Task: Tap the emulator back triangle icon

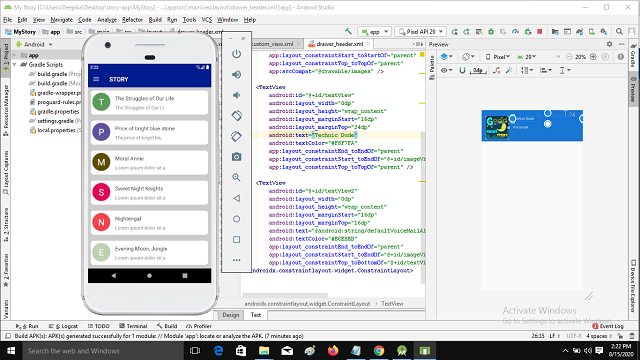Action: click(236, 198)
